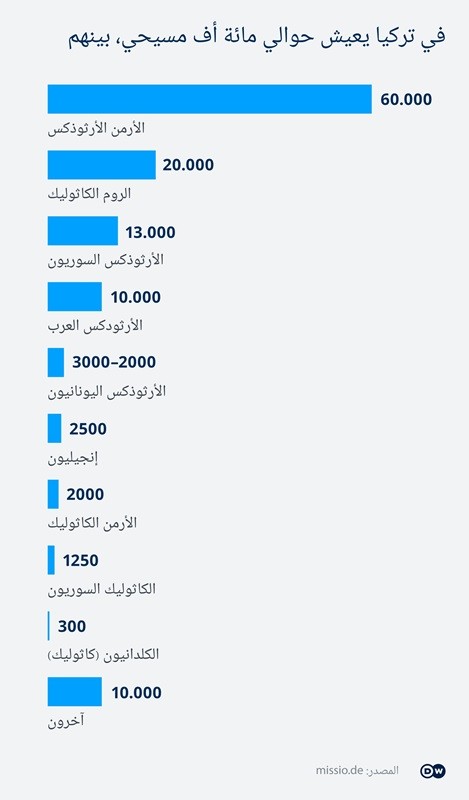Select the 3000–2000 Greek Orthodox bar
Viewport: 469px width, 800px height.
[x=56, y=362]
